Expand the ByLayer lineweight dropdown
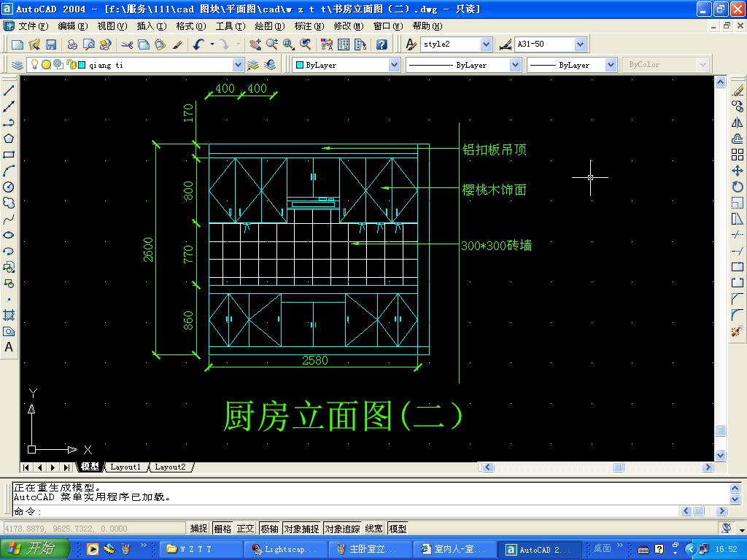Viewport: 747px width, 560px height. coord(611,65)
